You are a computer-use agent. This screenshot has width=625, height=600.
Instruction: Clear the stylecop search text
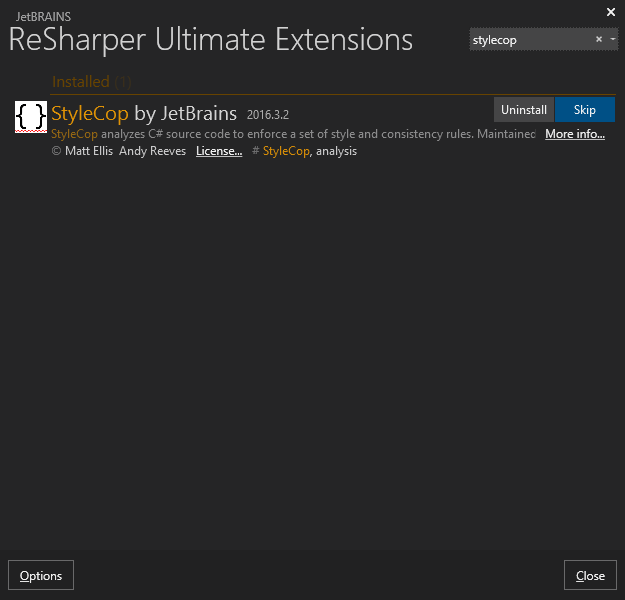tap(599, 39)
